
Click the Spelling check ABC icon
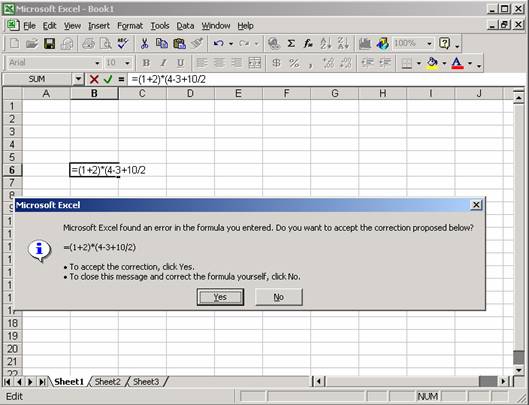pos(123,44)
